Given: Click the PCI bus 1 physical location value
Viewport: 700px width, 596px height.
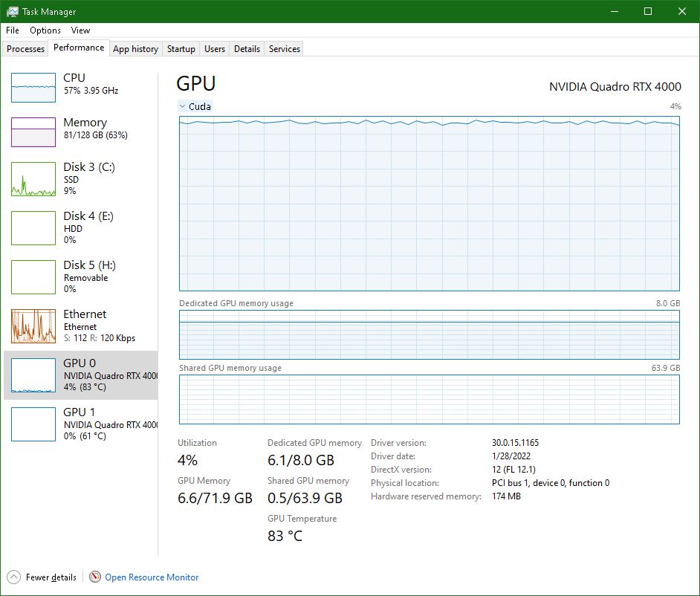Looking at the screenshot, I should point(551,483).
